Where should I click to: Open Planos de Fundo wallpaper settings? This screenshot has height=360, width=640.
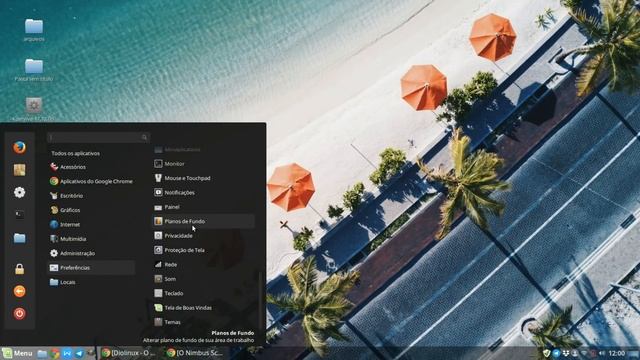tap(204, 221)
